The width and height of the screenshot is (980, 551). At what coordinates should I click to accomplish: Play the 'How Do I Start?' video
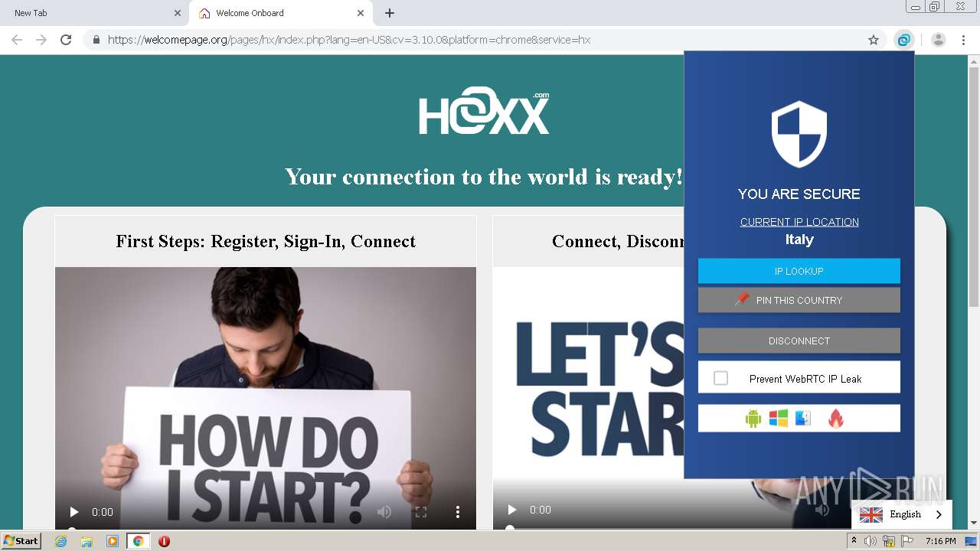pyautogui.click(x=74, y=512)
